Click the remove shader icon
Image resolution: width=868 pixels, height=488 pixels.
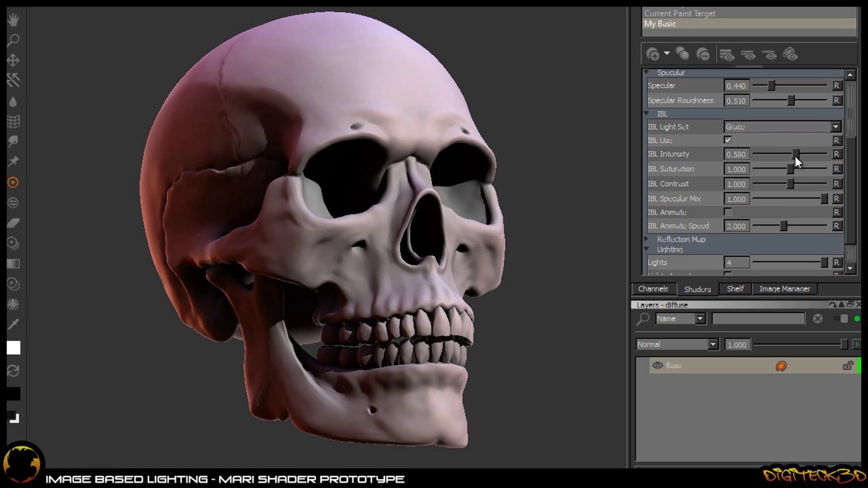click(x=703, y=55)
